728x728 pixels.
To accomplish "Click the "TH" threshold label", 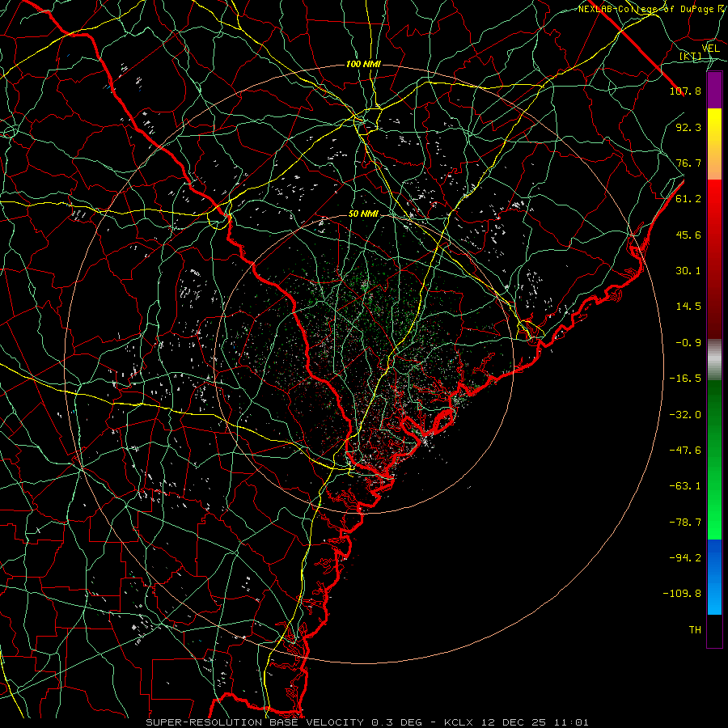I will tap(695, 630).
